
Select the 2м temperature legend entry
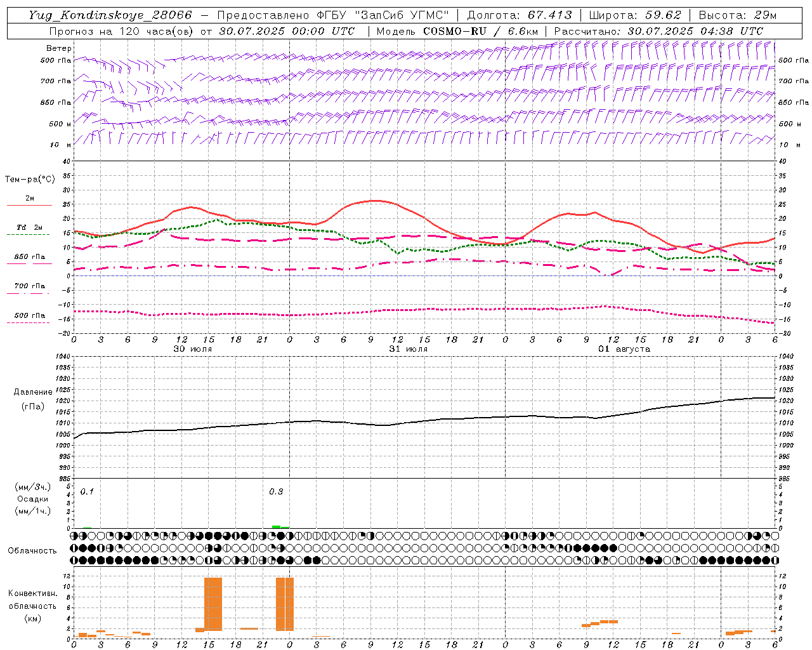coord(30,198)
